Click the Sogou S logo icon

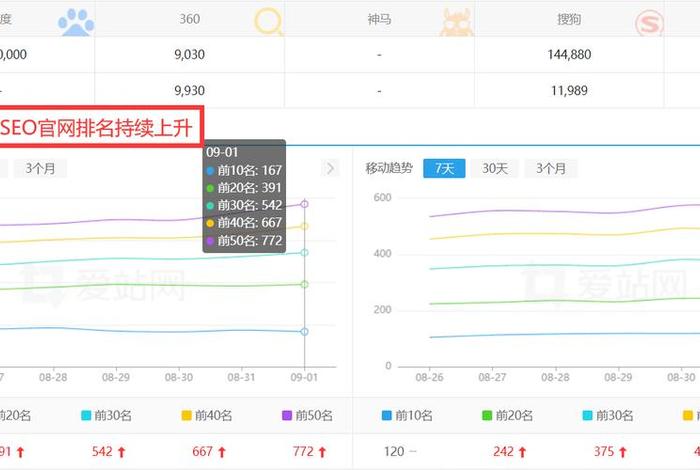[x=649, y=23]
